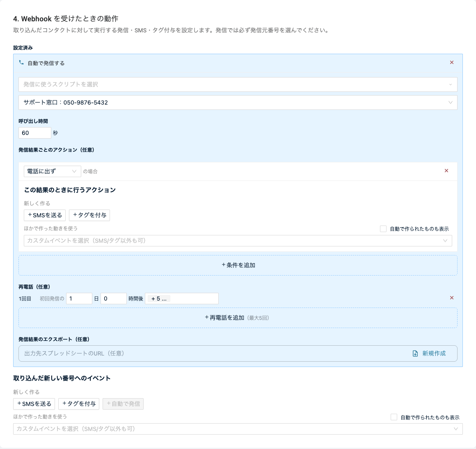Open the bottom カスタムイベントを選択 dropdown
This screenshot has height=449, width=476.
pyautogui.click(x=238, y=429)
